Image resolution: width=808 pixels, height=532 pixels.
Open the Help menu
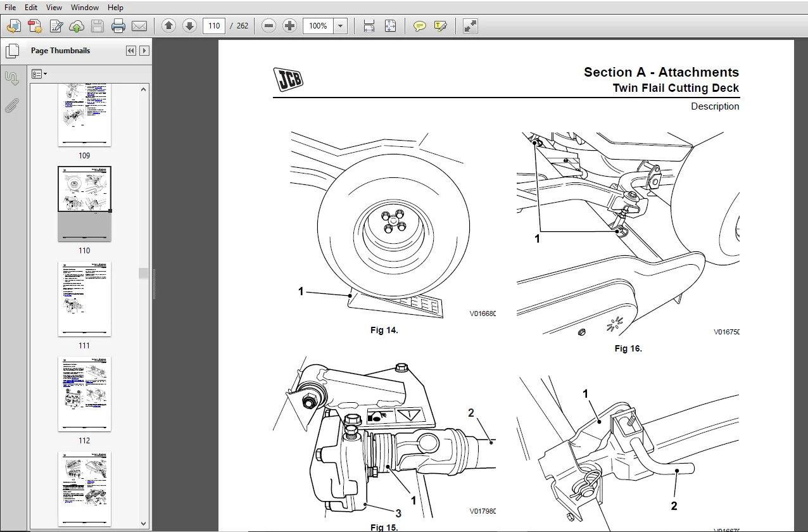click(116, 8)
